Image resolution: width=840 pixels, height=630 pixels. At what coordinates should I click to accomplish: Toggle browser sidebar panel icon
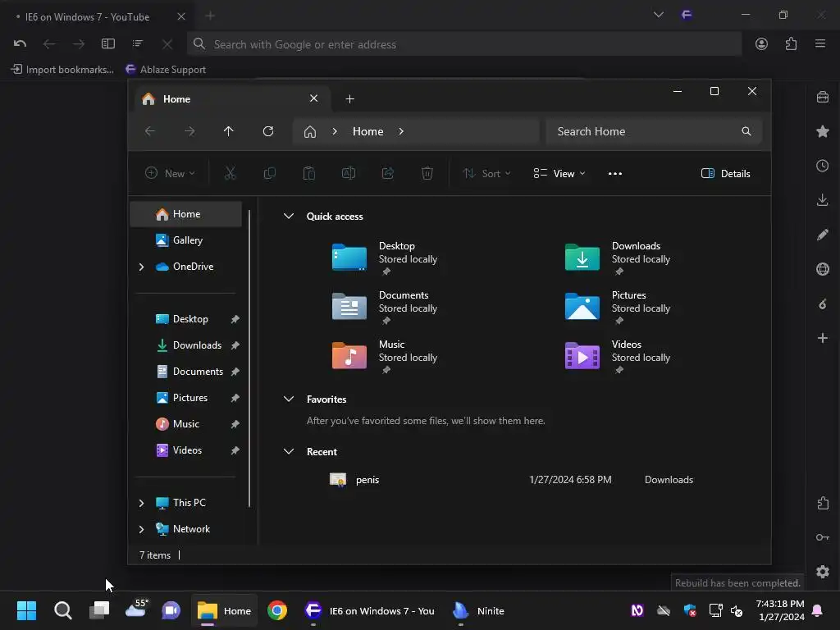coord(108,44)
